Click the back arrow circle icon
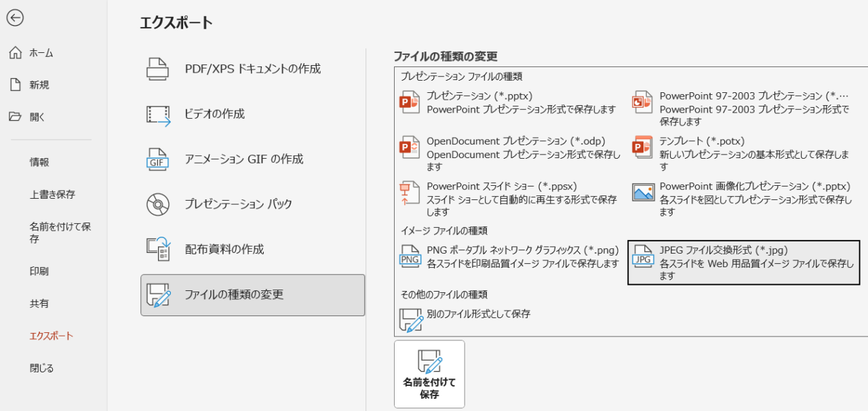 click(x=15, y=18)
